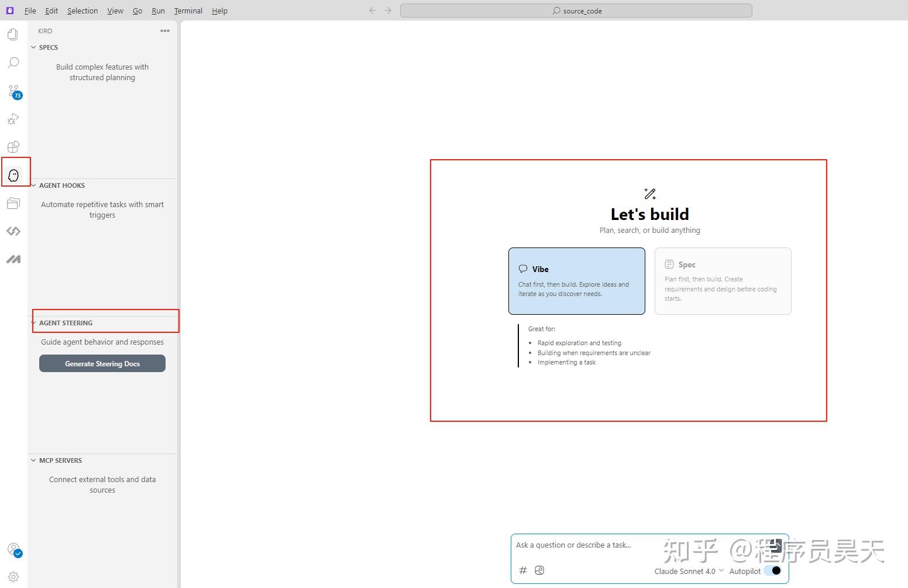Collapse the SPECS section
The width and height of the screenshot is (908, 588).
[x=33, y=47]
